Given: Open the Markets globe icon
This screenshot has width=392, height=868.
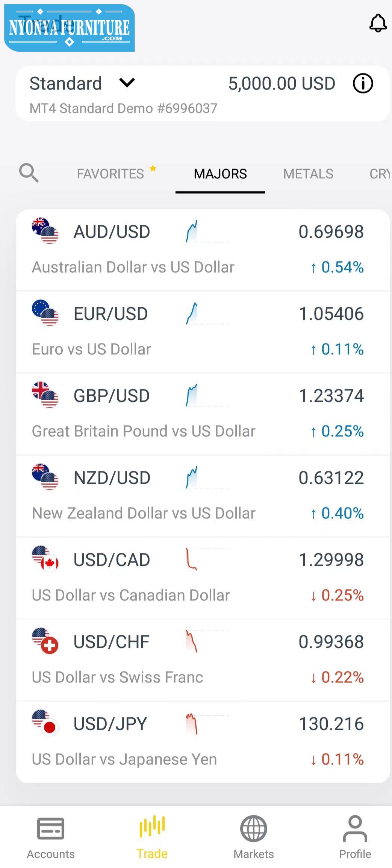Looking at the screenshot, I should [254, 828].
